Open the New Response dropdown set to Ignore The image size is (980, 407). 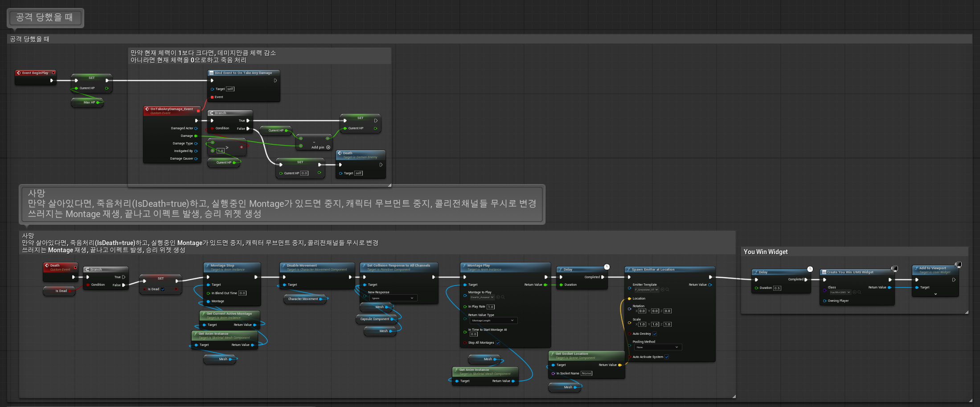pos(392,298)
